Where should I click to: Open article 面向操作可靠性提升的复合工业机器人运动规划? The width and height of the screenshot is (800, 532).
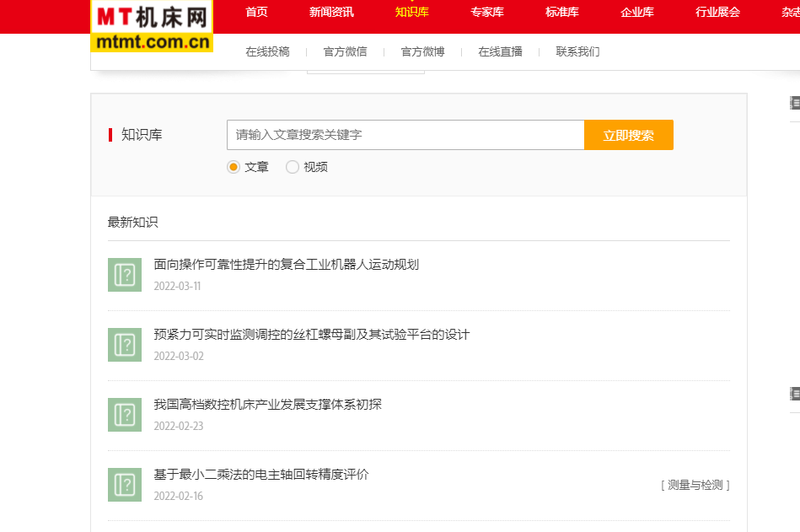(286, 264)
